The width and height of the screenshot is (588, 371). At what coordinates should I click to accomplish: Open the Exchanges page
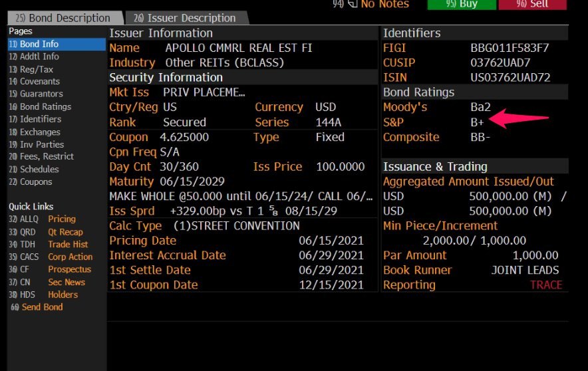pyautogui.click(x=35, y=132)
